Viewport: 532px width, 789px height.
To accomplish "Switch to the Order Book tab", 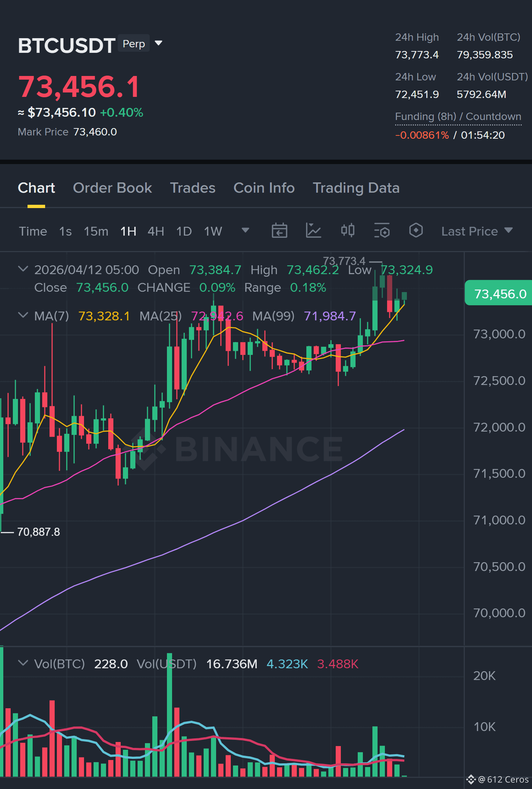I will pos(112,188).
